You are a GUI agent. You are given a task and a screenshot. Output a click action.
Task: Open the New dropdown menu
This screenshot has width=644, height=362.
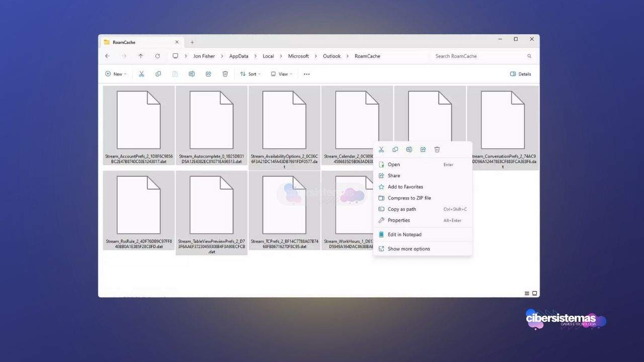(x=116, y=74)
